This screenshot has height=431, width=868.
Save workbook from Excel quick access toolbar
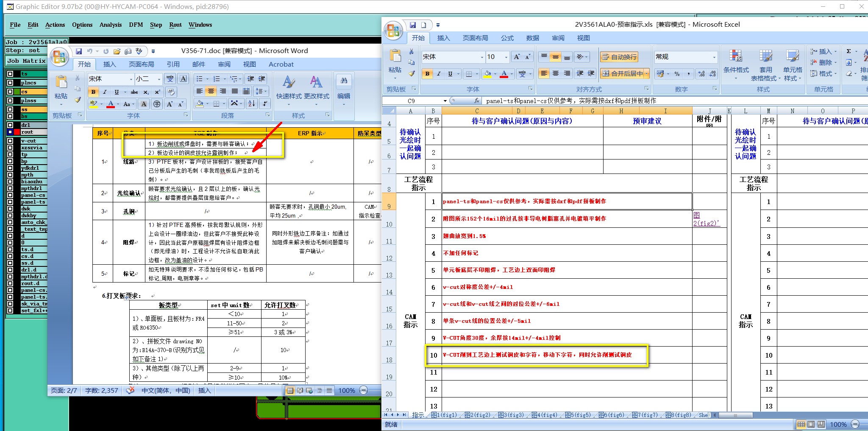[x=413, y=25]
